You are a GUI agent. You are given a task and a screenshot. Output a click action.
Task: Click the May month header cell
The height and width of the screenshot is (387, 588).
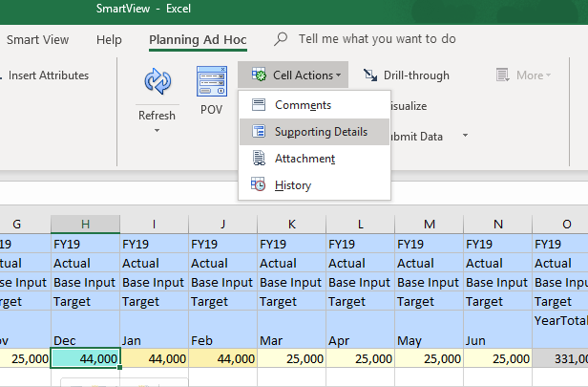pyautogui.click(x=430, y=330)
